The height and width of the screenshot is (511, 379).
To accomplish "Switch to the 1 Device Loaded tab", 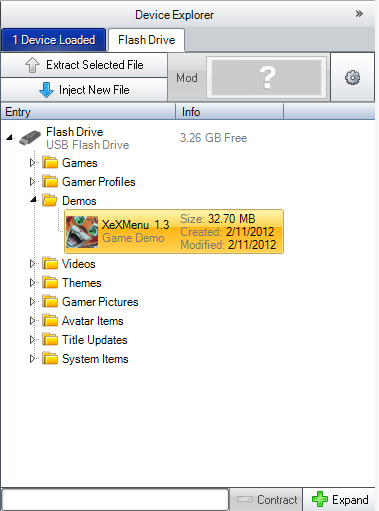I will [x=54, y=40].
